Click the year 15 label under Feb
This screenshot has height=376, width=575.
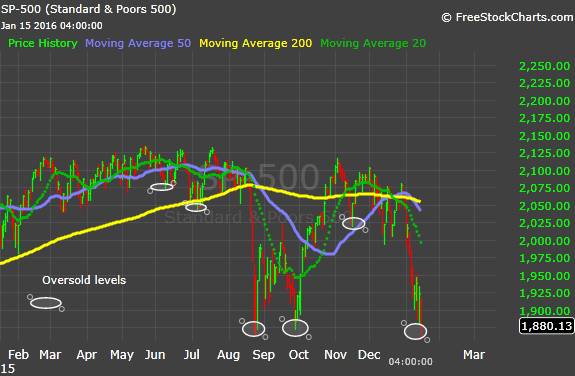click(x=7, y=369)
